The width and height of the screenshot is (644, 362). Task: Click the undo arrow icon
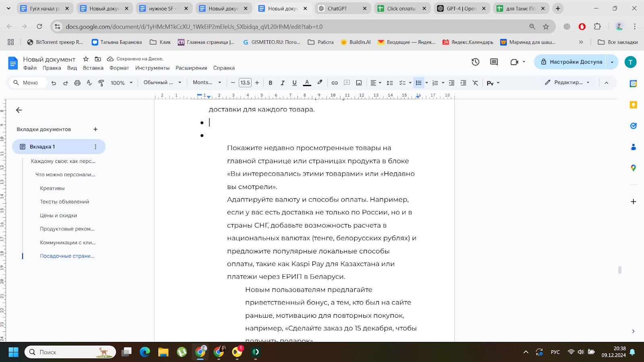(x=54, y=83)
